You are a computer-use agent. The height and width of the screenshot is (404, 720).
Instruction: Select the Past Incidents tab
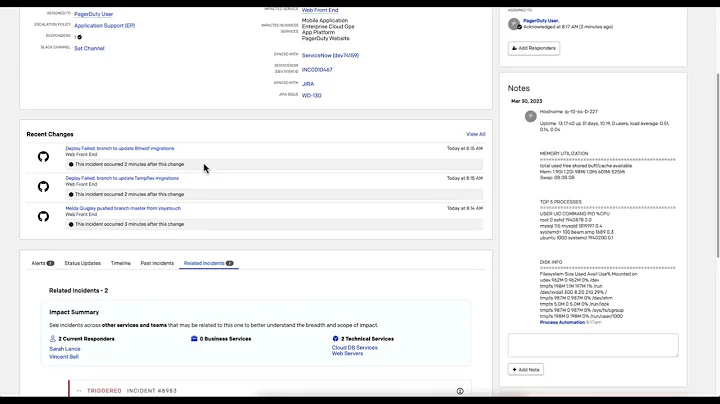[x=157, y=263]
